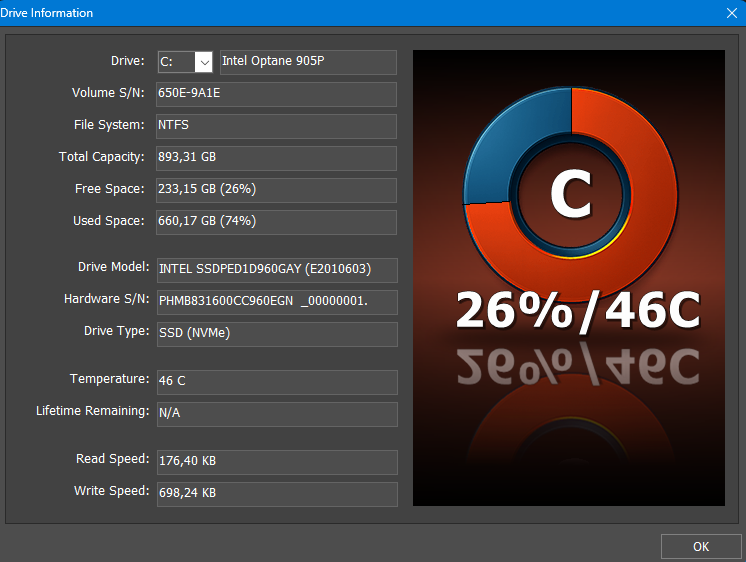The image size is (746, 562).
Task: Close the Drive Information dialog
Action: point(731,13)
